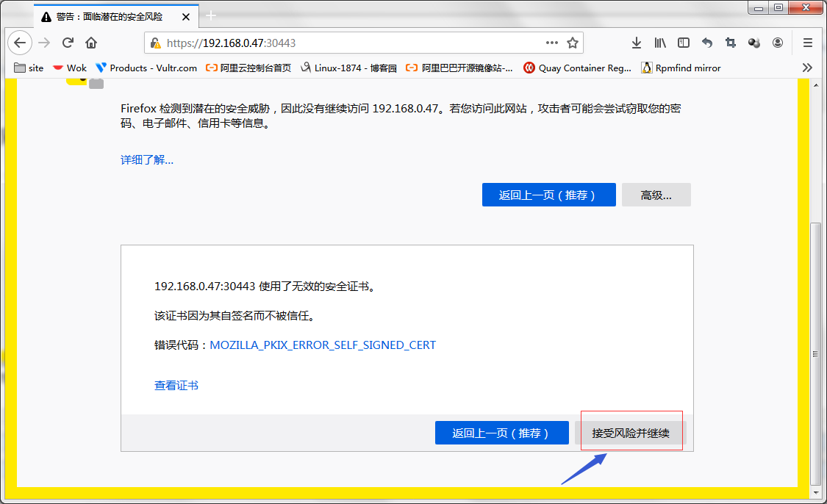Open the Firefox account avatar icon
Viewport: 827px width, 504px height.
[778, 43]
